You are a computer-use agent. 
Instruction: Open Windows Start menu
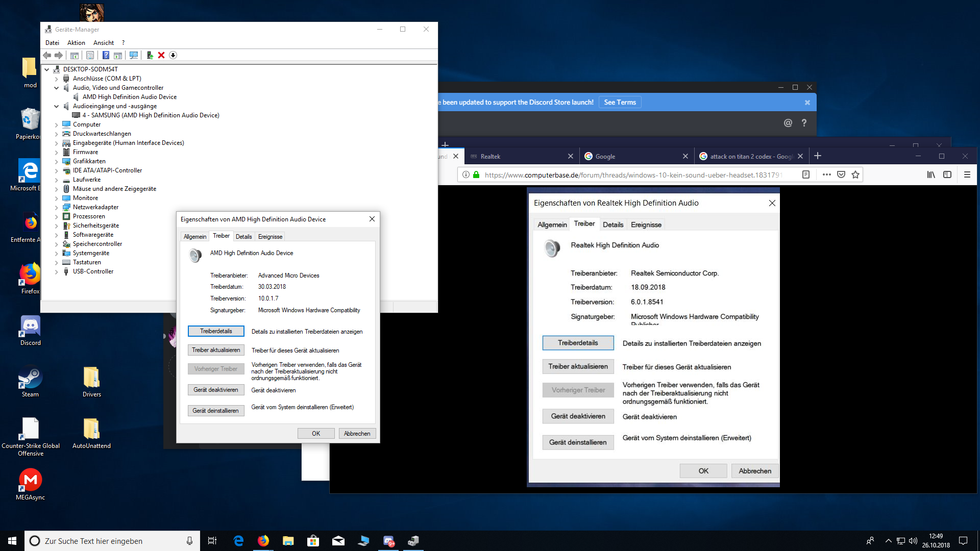[12, 541]
